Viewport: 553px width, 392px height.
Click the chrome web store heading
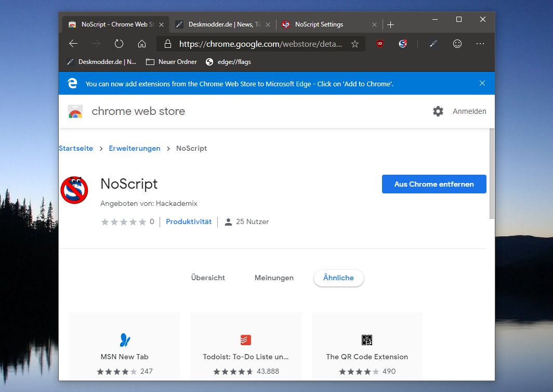pos(138,111)
